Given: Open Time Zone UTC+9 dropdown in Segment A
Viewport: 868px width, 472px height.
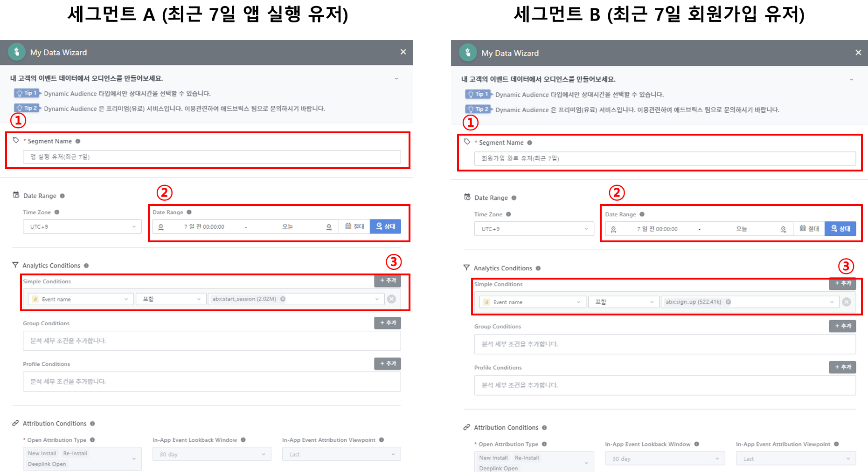Looking at the screenshot, I should (x=82, y=226).
